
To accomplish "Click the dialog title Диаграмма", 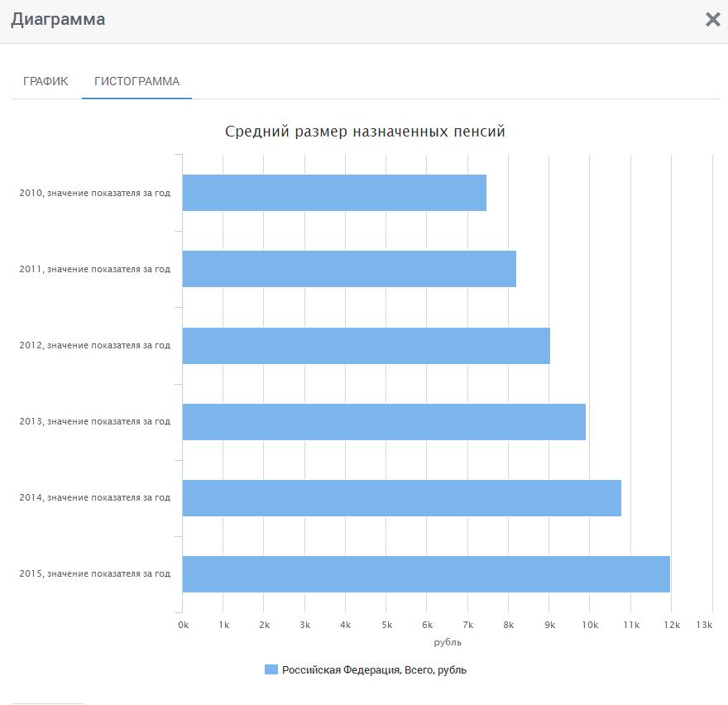I will coord(58,20).
